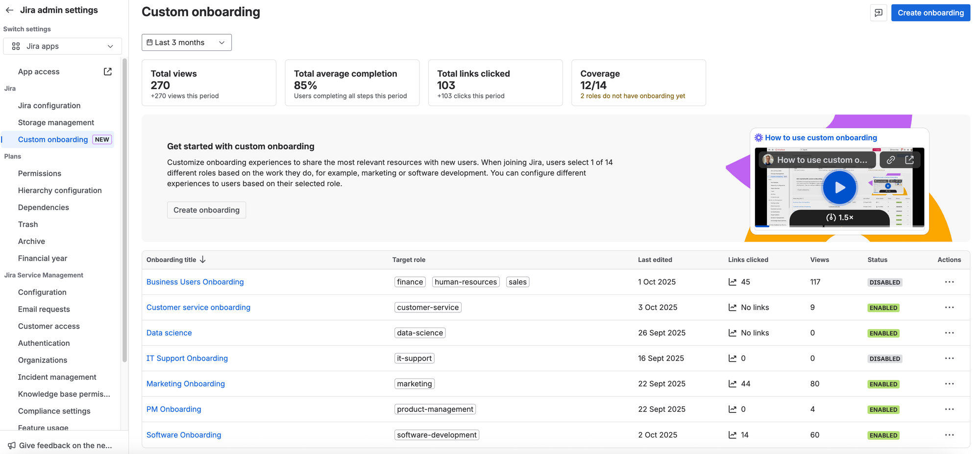The image size is (980, 454).
Task: Click Create onboarding in the banner
Action: (206, 210)
